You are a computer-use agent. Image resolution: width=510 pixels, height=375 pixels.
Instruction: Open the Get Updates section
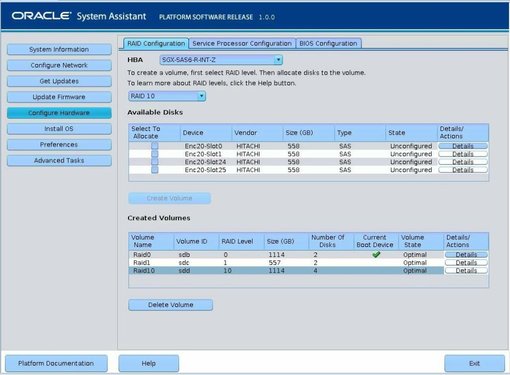click(x=59, y=81)
